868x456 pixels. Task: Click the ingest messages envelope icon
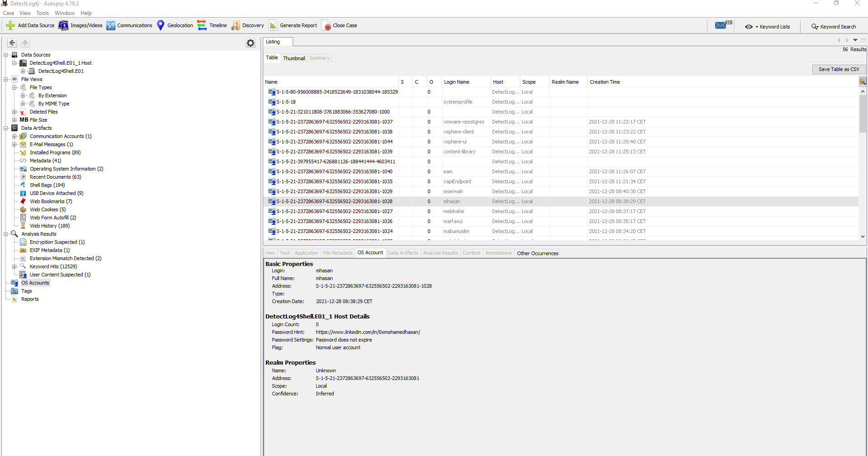[x=721, y=25]
